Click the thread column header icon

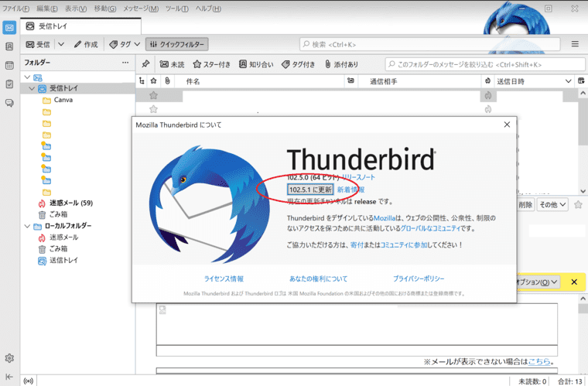[x=142, y=81]
